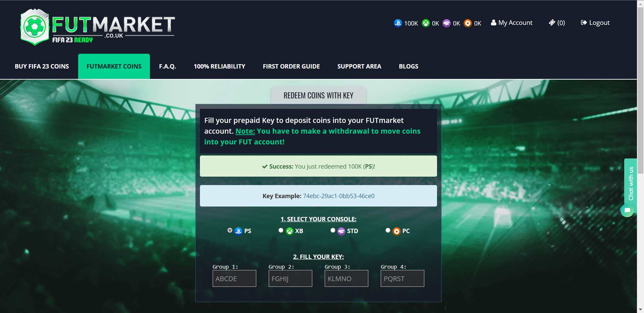Open the Blogs page
644x313 pixels.
[x=409, y=66]
